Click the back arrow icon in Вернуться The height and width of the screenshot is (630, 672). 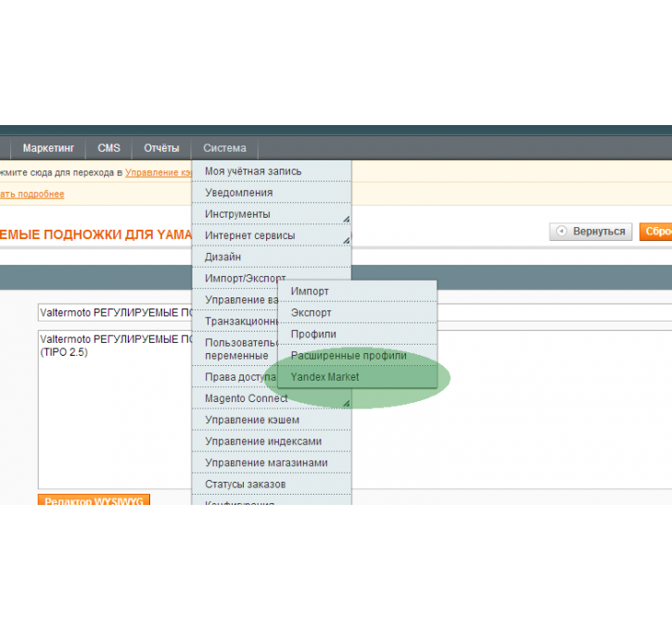click(562, 232)
